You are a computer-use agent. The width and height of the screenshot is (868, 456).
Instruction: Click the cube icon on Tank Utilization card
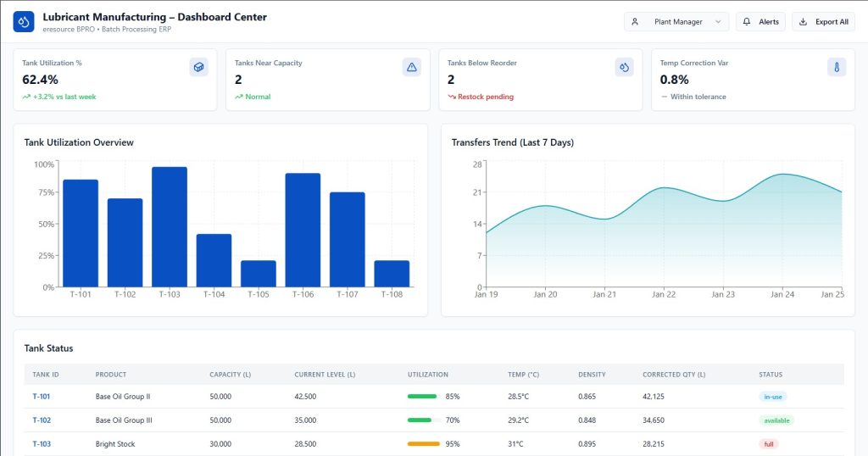pos(198,67)
